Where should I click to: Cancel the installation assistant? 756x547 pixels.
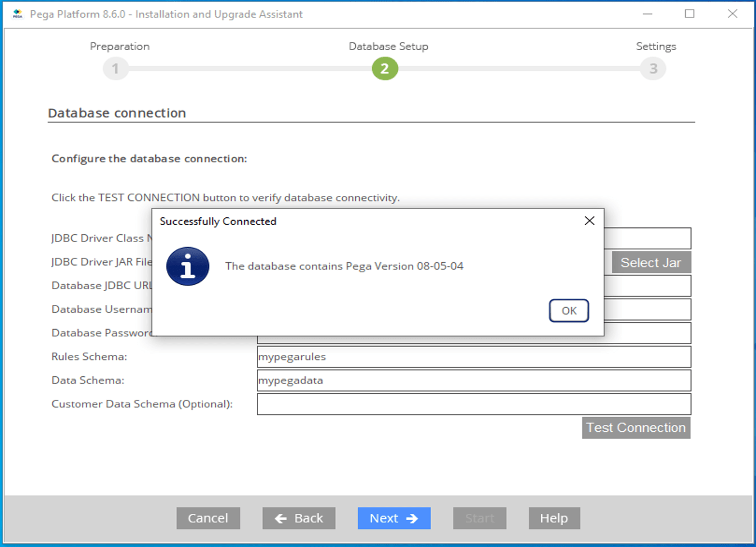[208, 518]
